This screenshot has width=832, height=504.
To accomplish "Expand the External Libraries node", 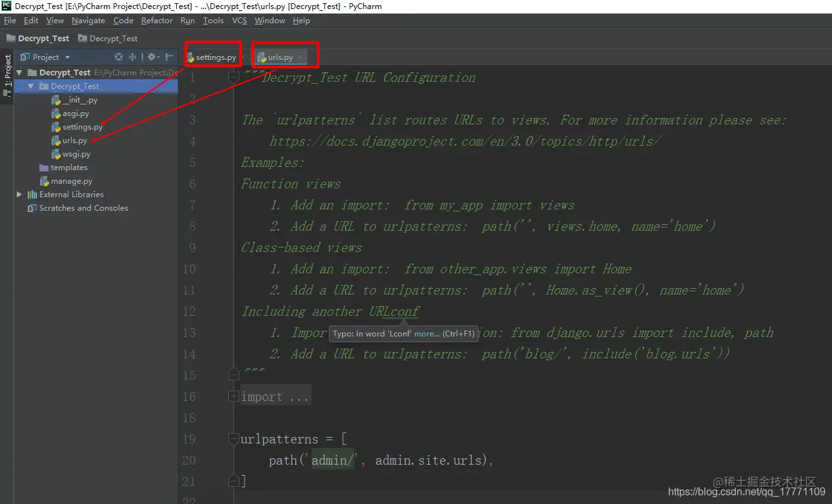I will tap(19, 195).
